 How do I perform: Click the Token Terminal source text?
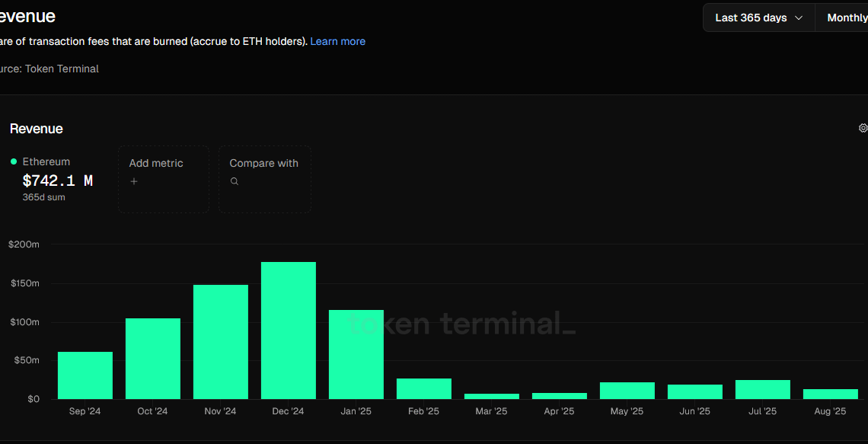(x=62, y=69)
